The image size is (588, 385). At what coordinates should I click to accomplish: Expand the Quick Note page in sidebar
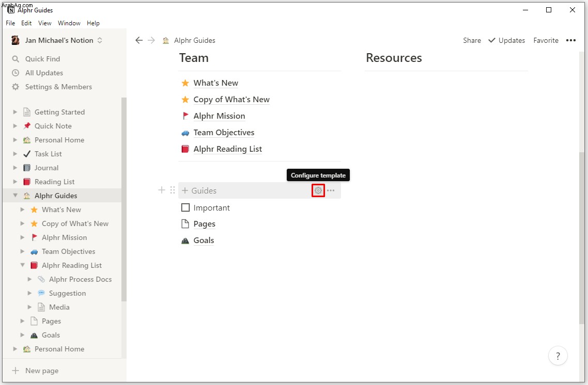(15, 126)
